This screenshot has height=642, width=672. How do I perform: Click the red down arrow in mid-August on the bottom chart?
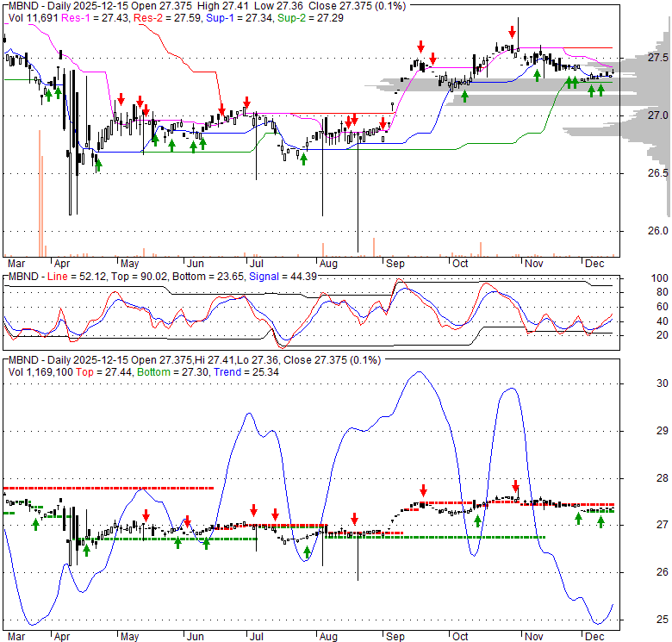353,519
